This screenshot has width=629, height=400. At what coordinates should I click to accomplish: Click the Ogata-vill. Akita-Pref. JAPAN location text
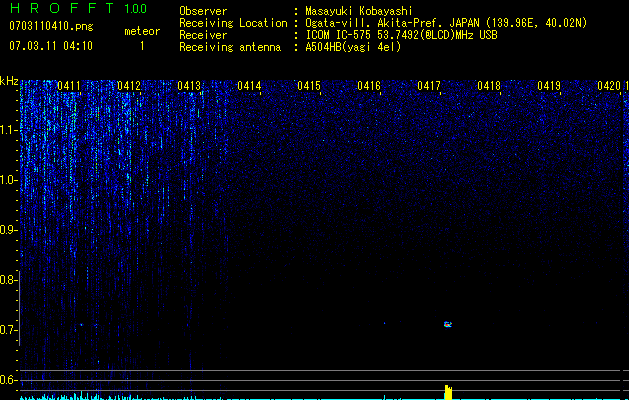coord(446,23)
